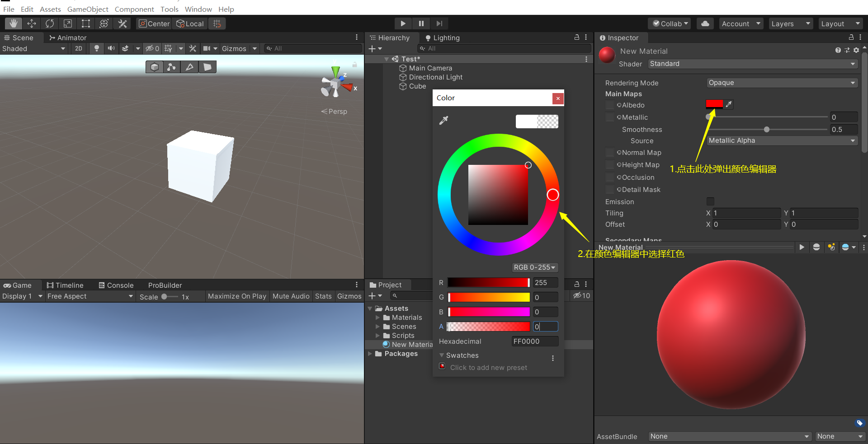The width and height of the screenshot is (868, 444).
Task: Enable the Normal Map checkbox
Action: pos(609,152)
